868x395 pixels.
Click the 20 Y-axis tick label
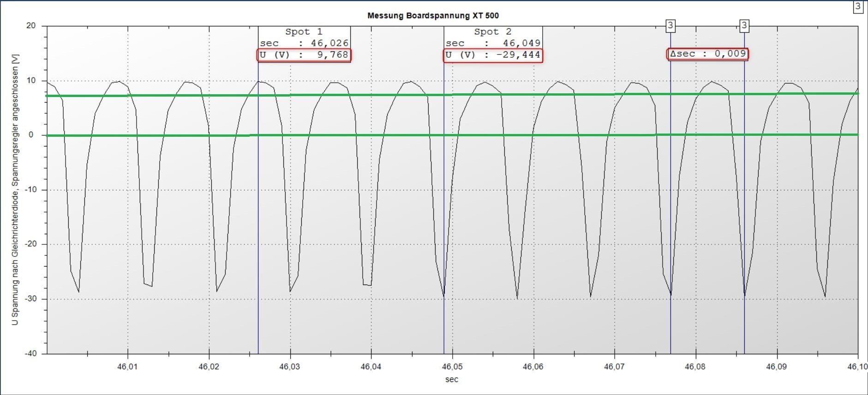click(31, 26)
